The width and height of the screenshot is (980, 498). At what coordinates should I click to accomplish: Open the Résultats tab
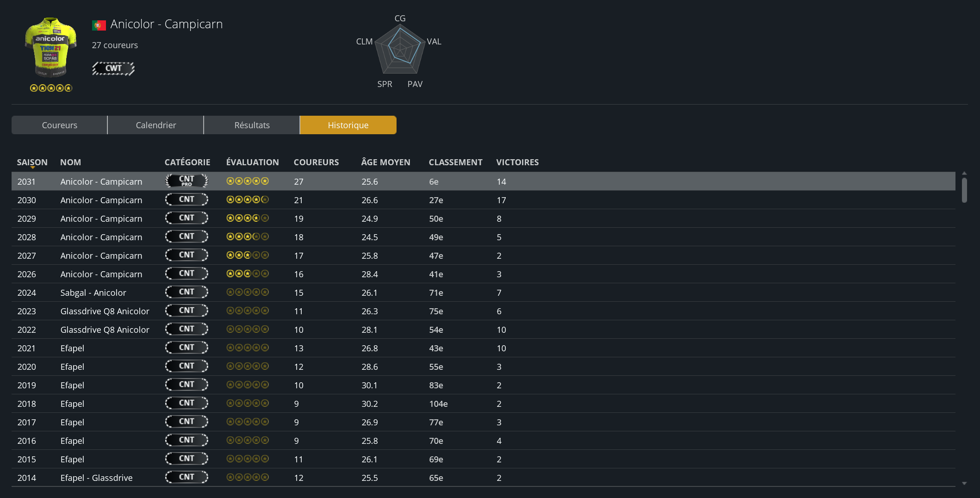point(252,125)
